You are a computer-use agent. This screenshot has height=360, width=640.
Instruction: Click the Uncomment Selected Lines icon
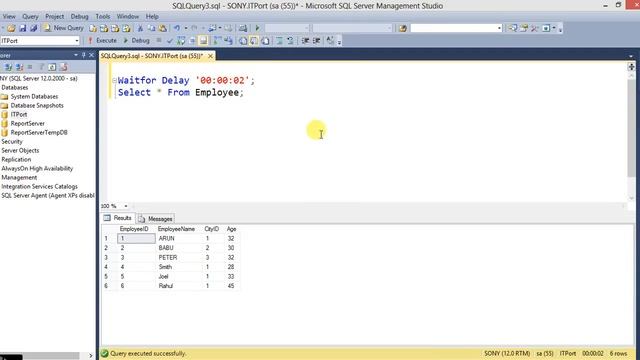290,40
